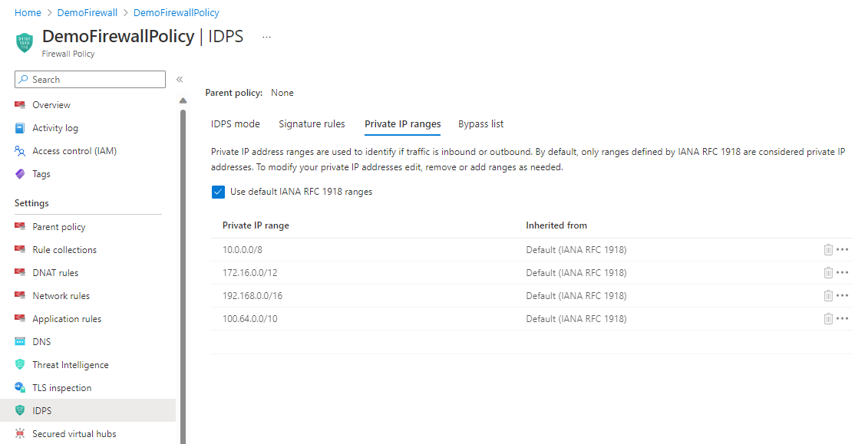Viewport: 868px width, 444px height.
Task: Select the 192.168.0.0/16 range cell
Action: pos(252,296)
